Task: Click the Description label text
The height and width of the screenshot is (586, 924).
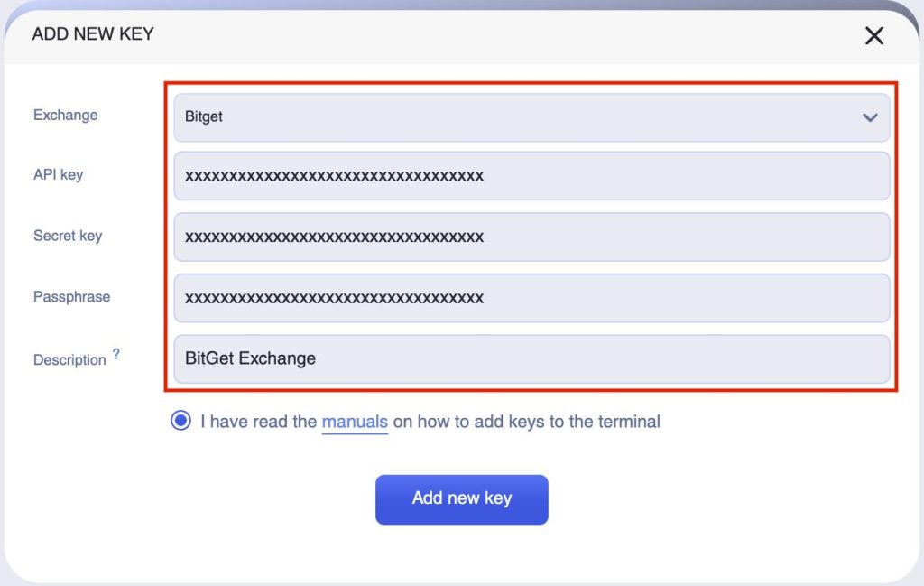Action: (69, 359)
